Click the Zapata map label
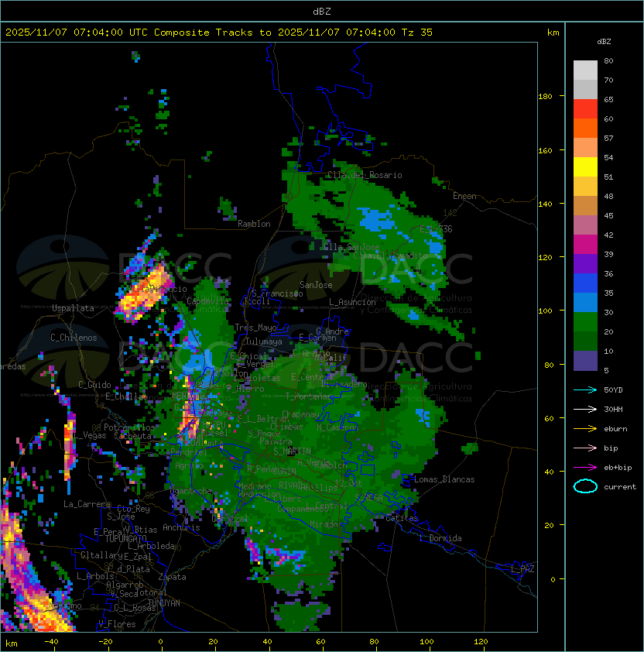Image resolution: width=644 pixels, height=652 pixels. click(172, 577)
